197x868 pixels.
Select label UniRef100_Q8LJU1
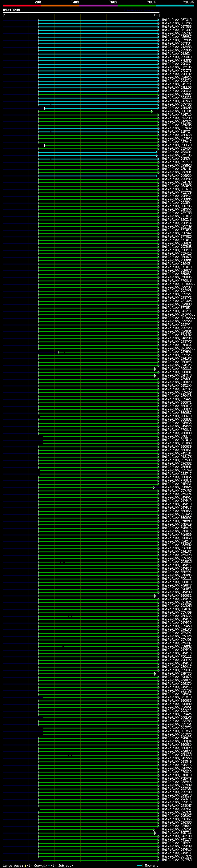click(177, 111)
